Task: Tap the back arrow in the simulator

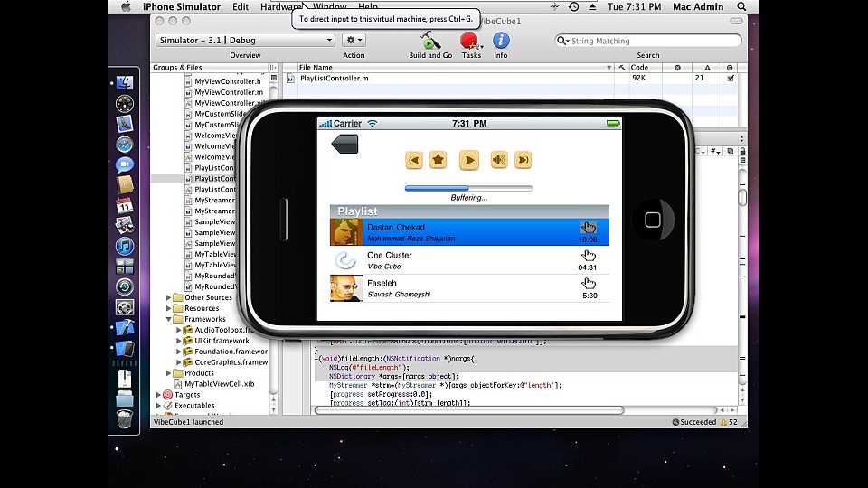Action: pyautogui.click(x=344, y=144)
